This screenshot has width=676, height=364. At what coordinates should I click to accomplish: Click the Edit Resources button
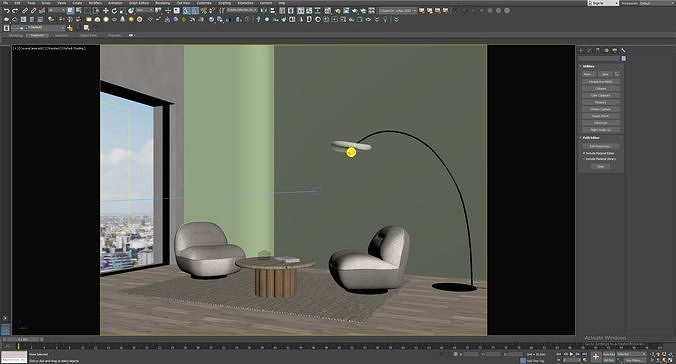tap(601, 146)
